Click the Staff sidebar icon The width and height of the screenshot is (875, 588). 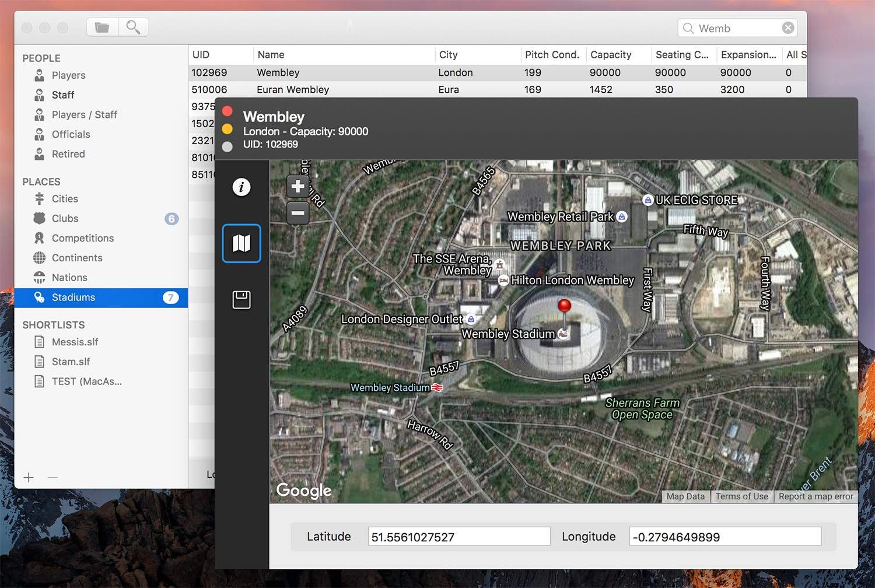(39, 95)
